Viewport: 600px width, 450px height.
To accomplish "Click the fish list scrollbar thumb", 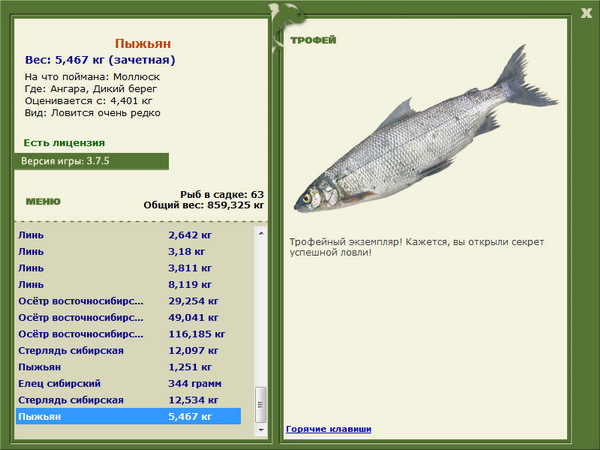I will (261, 404).
